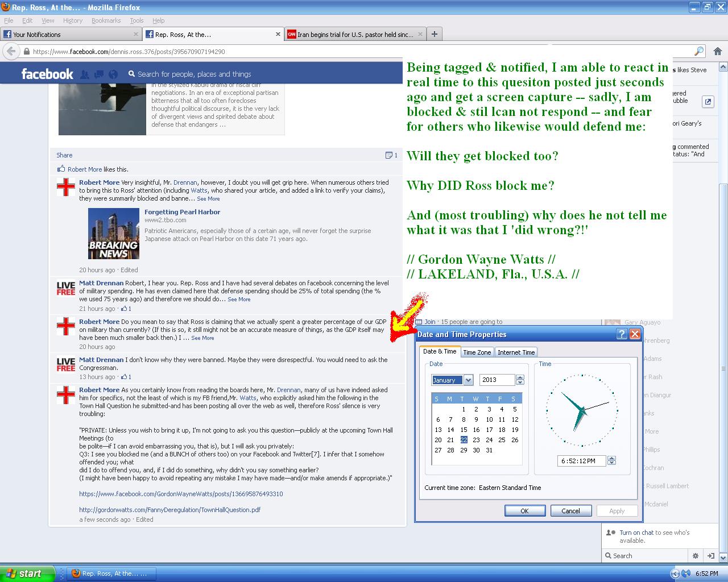
Task: Open Facebook friend requests icon
Action: pyautogui.click(x=85, y=74)
